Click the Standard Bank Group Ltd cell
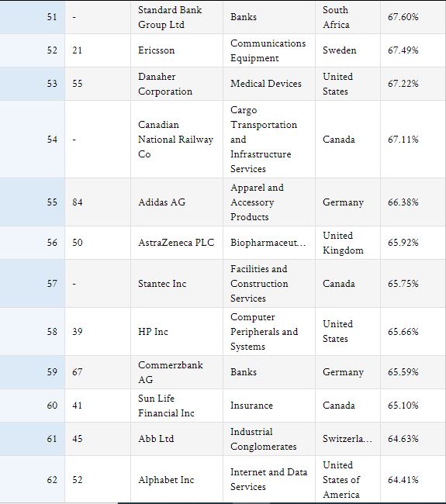The image size is (446, 504). point(177,17)
